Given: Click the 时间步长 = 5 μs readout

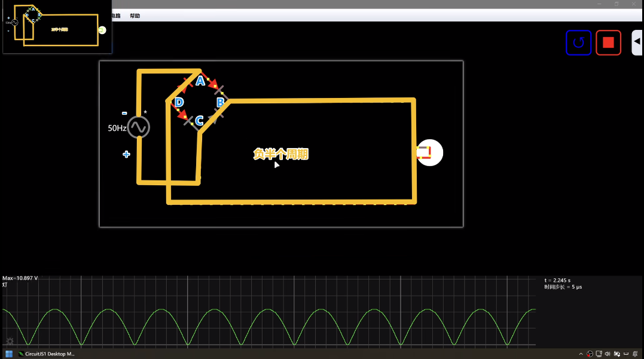Looking at the screenshot, I should click(x=563, y=287).
